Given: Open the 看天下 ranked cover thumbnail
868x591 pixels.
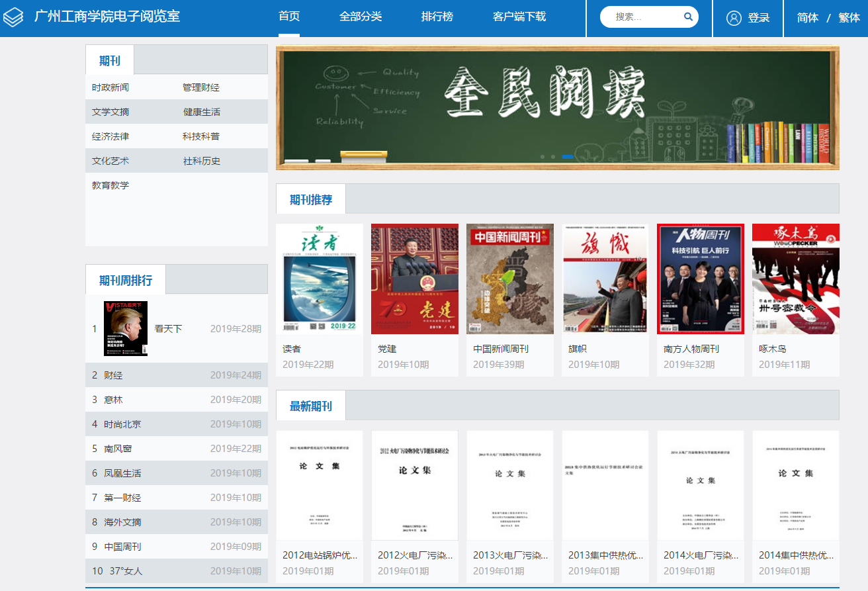Looking at the screenshot, I should click(x=126, y=328).
